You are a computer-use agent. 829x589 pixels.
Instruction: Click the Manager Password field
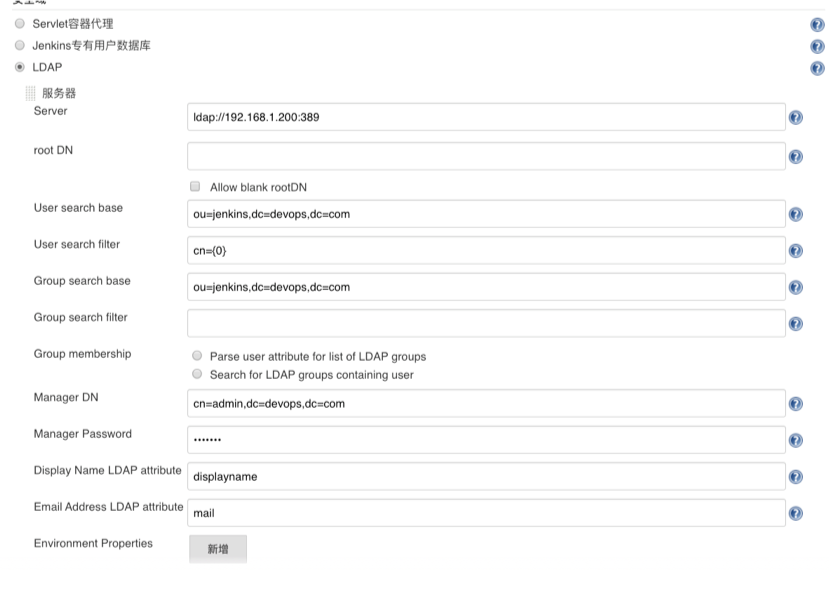[x=485, y=440]
